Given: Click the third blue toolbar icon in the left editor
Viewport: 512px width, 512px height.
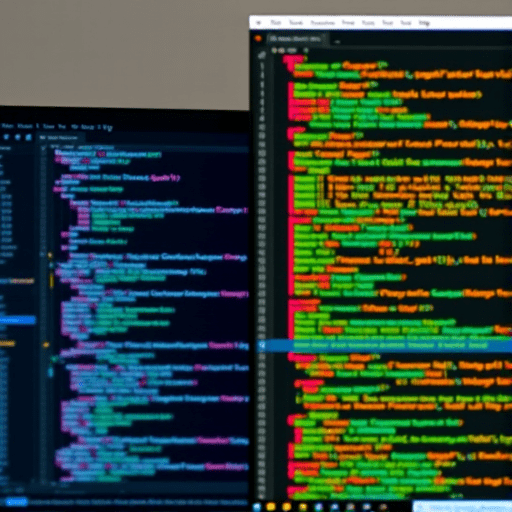Looking at the screenshot, I should click(x=29, y=137).
